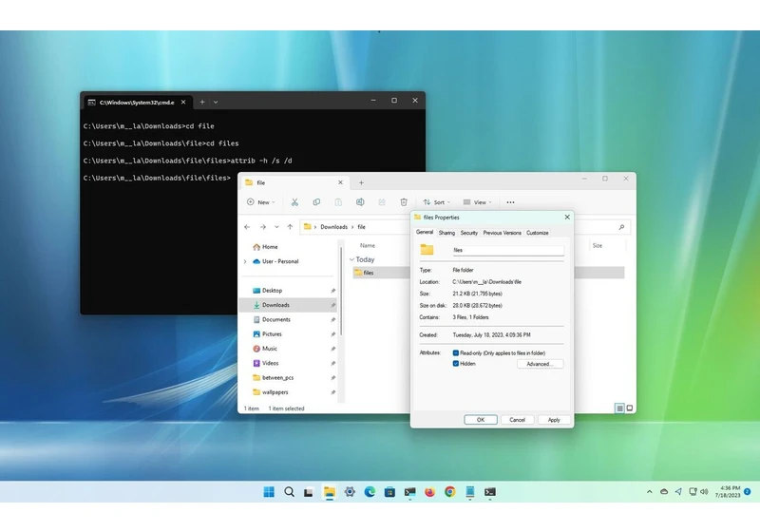This screenshot has height=532, width=760.
Task: Open recent locations chevron beside forward arrow
Action: pos(276,227)
